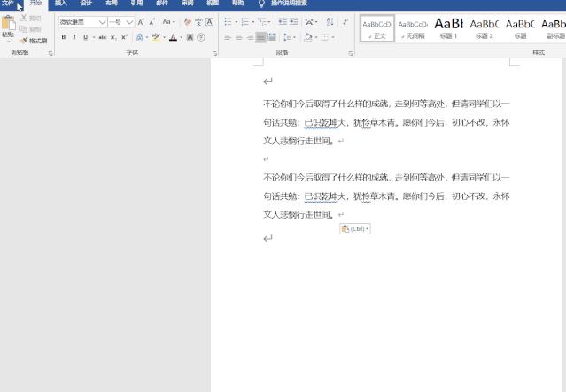The height and width of the screenshot is (392, 566).
Task: Click the bulleted list icon
Action: click(228, 22)
